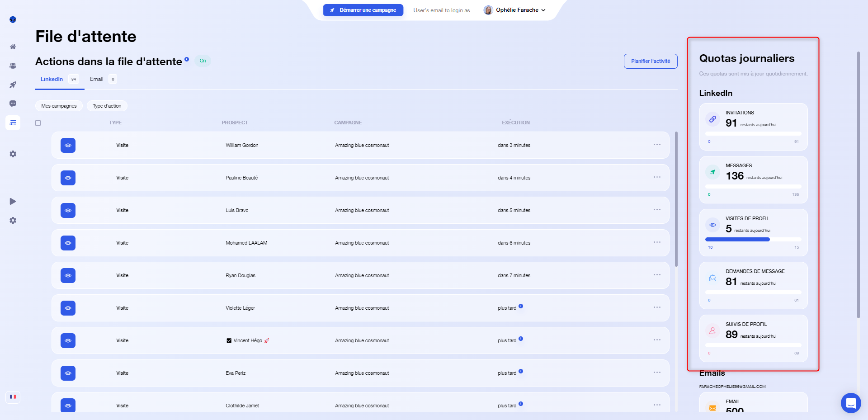Viewport: 868px width, 420px height.
Task: Switch to the LinkedIn tab
Action: pos(60,79)
